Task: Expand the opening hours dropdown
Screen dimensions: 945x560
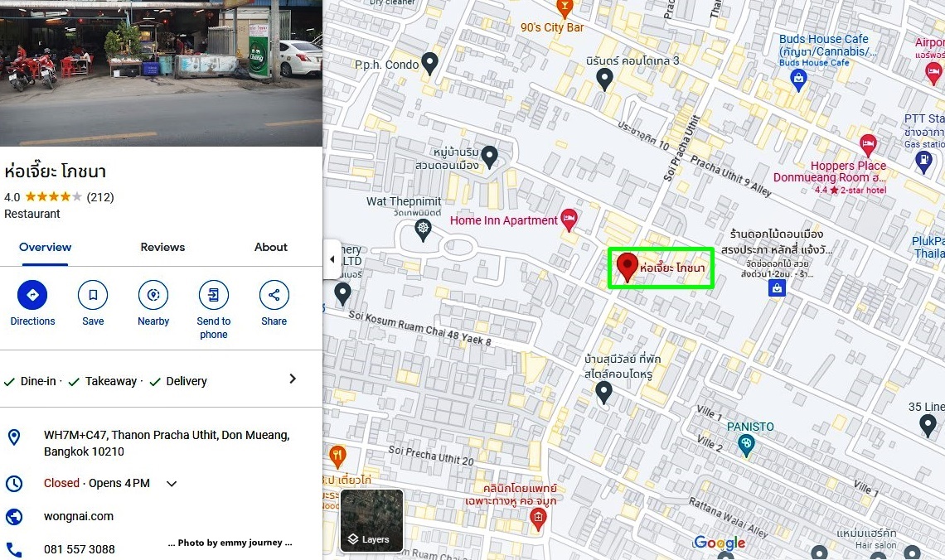Action: [172, 484]
